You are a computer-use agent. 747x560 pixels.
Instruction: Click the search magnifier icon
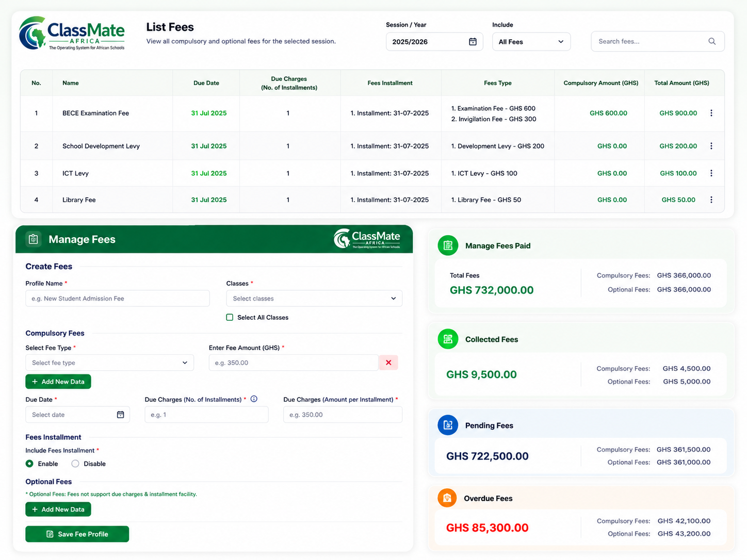tap(712, 41)
